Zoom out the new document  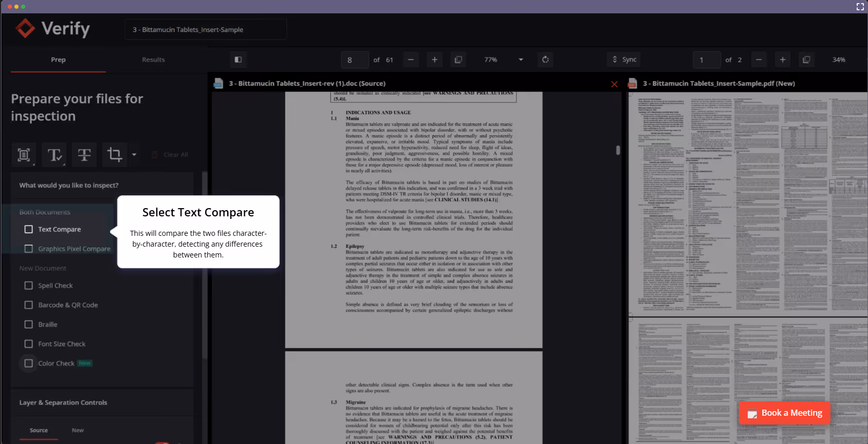pos(758,60)
